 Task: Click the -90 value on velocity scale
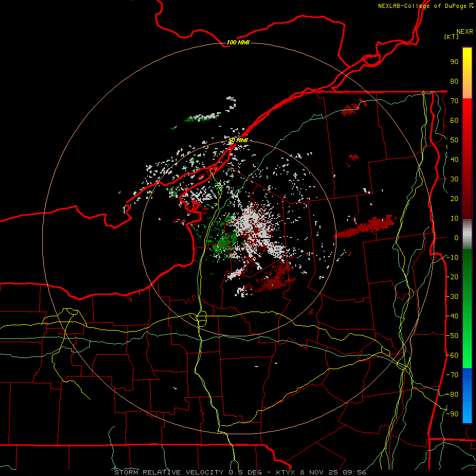452,414
